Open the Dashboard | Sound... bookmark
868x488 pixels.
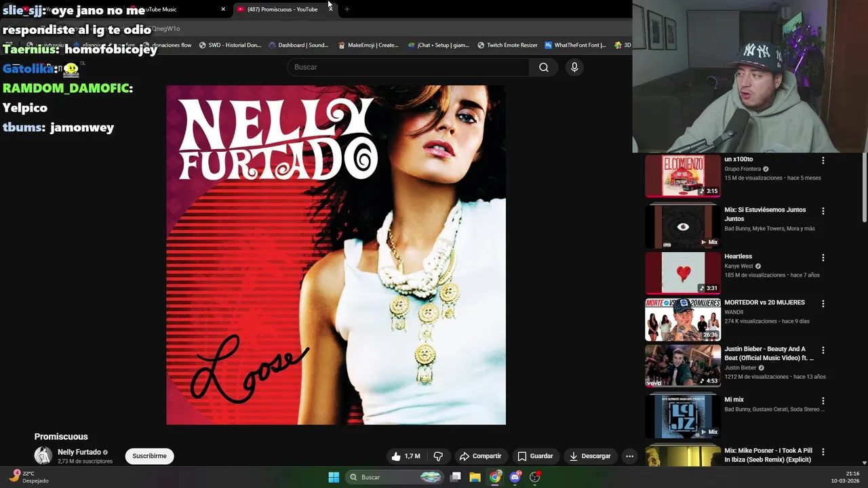point(298,45)
